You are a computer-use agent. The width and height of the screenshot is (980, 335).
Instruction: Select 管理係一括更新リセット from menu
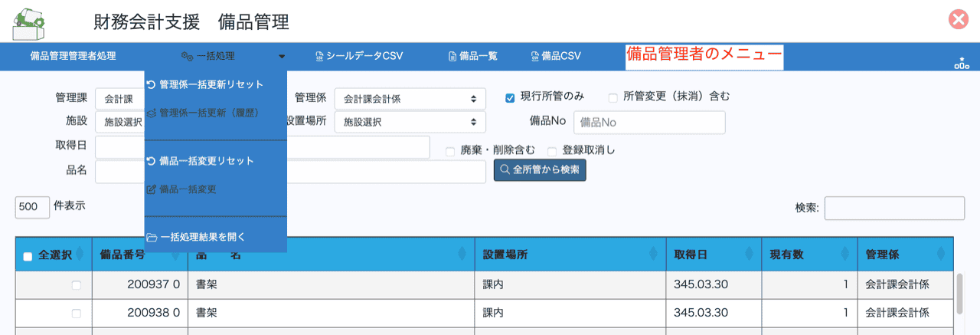(204, 84)
